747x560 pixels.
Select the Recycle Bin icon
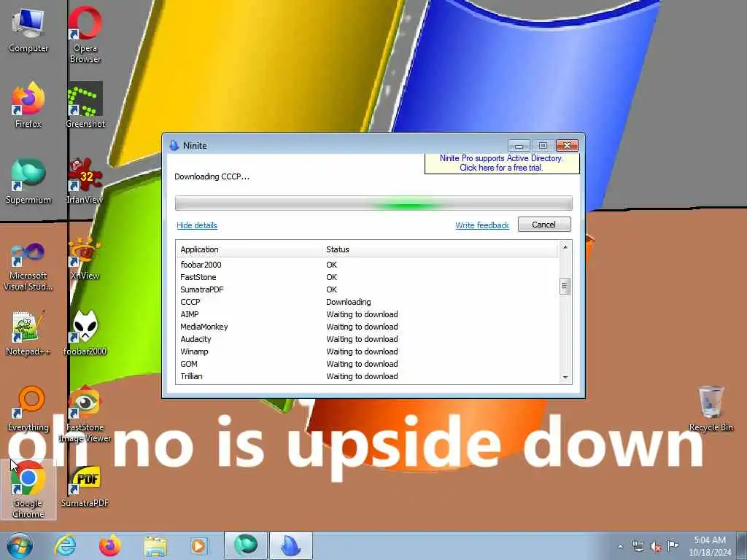tap(711, 408)
